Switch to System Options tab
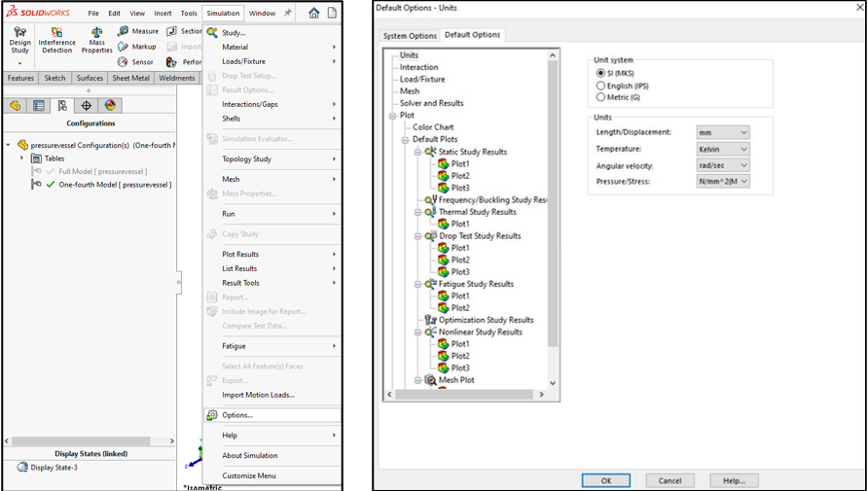 click(411, 36)
